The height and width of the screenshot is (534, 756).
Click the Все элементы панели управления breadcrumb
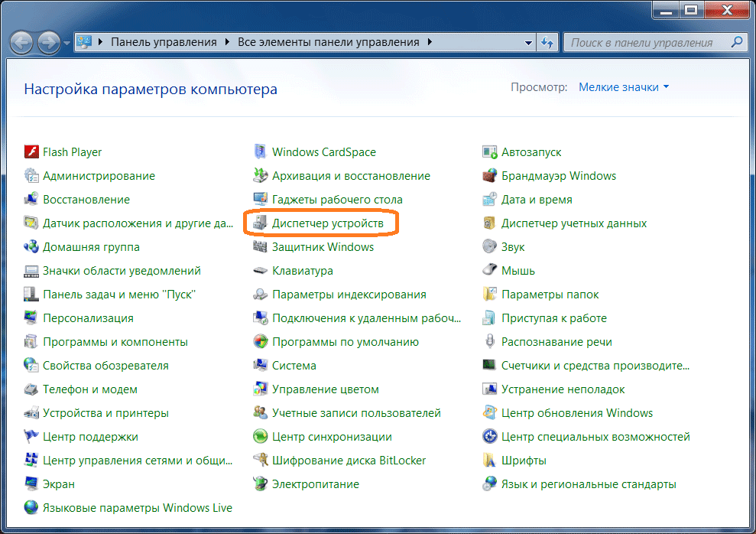tap(329, 42)
